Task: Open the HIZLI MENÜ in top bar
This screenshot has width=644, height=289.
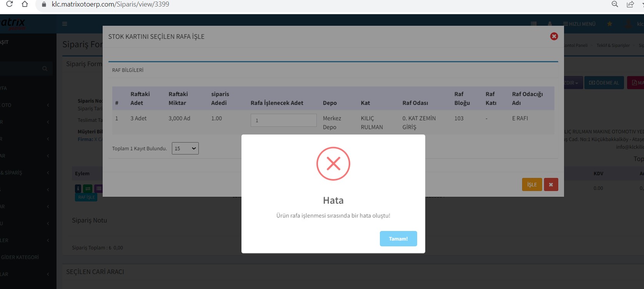Action: [x=579, y=24]
